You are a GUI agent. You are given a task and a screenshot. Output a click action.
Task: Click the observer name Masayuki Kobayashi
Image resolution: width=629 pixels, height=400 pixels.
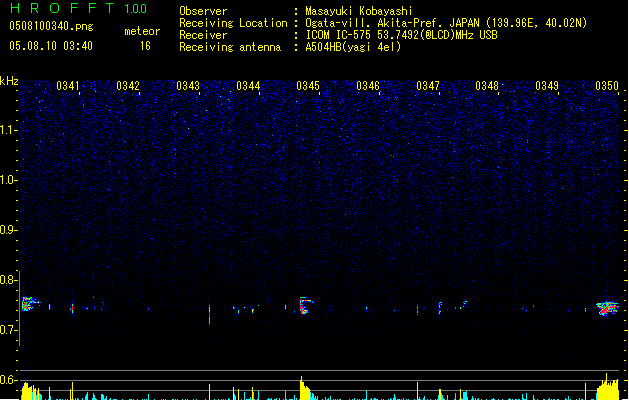(x=359, y=11)
